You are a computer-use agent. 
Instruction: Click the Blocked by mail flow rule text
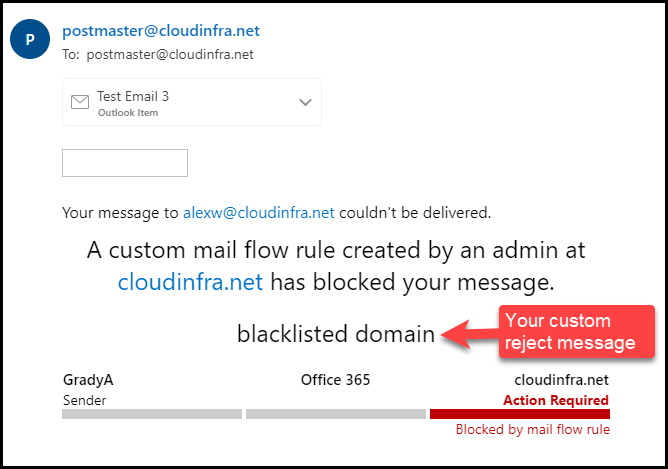(533, 429)
